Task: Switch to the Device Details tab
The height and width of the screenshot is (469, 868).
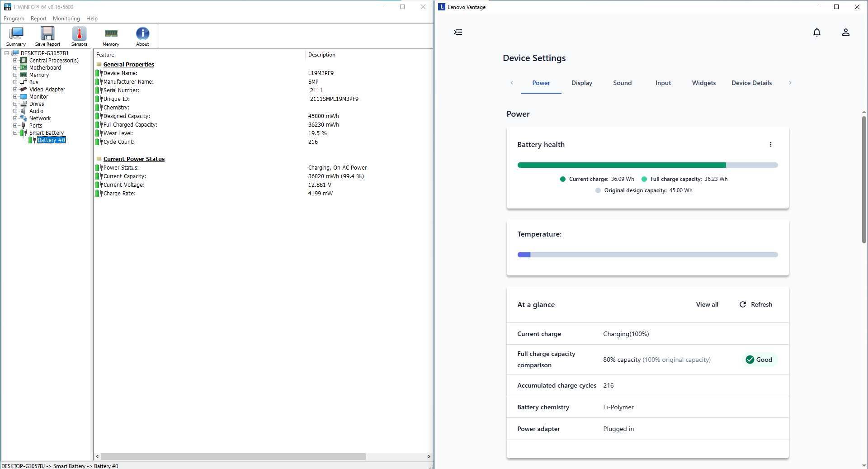Action: [751, 83]
